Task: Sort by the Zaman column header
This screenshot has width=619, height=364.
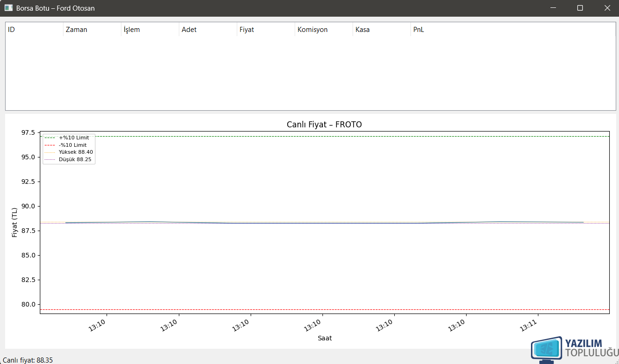Action: coord(92,30)
